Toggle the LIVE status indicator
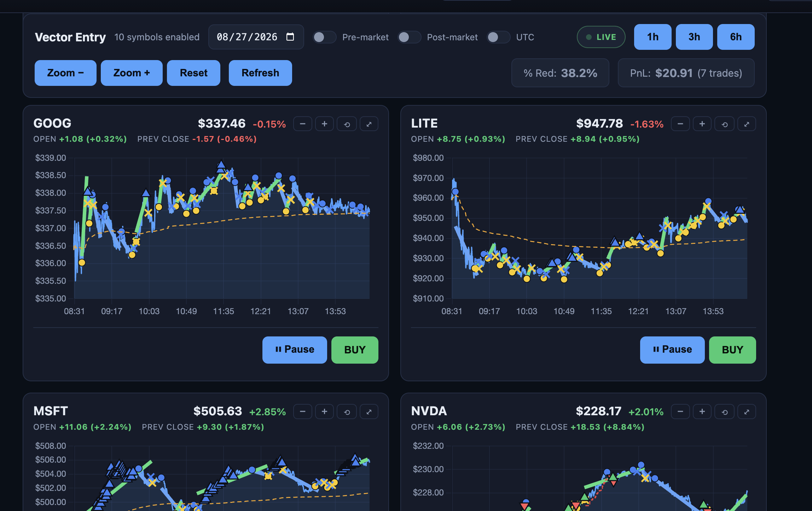This screenshot has width=812, height=511. point(601,37)
